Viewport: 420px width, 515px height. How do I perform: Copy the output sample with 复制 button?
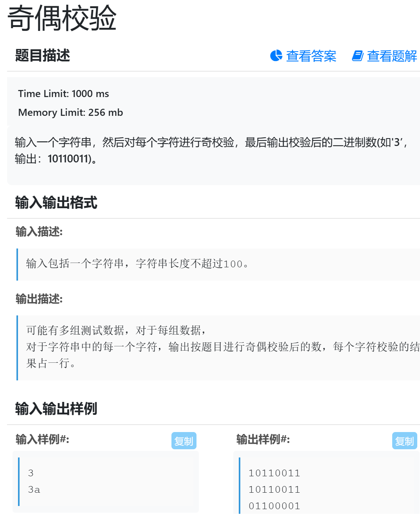point(404,441)
